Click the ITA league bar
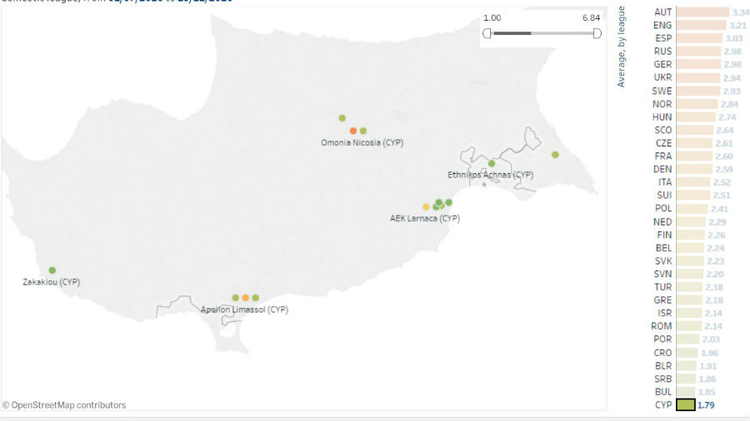The height and width of the screenshot is (421, 750). pos(696,182)
